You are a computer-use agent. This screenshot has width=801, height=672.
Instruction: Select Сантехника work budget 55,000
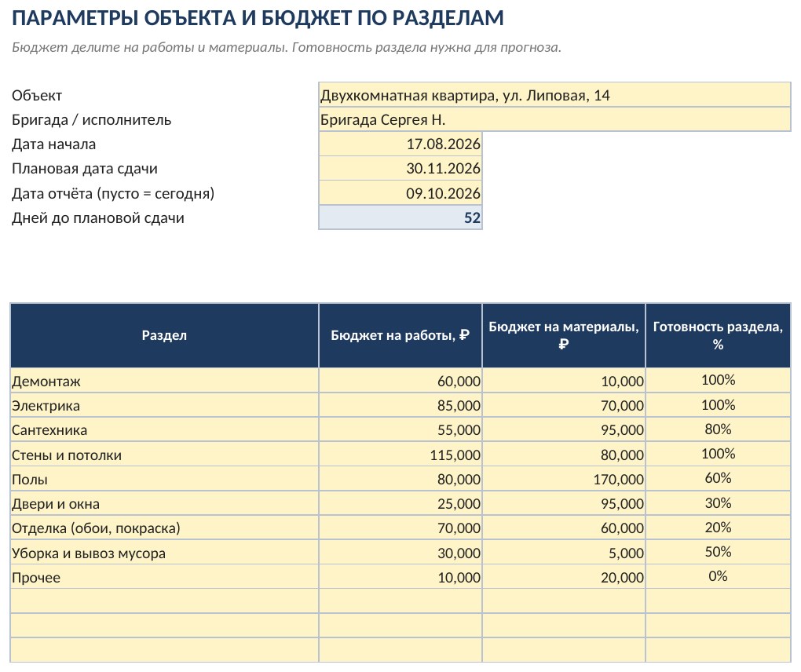(x=400, y=430)
